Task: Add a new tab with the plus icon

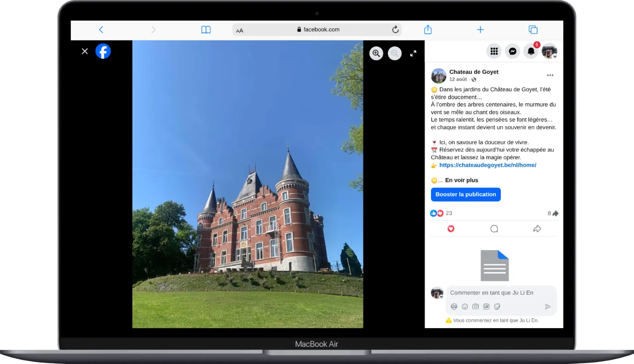Action: click(481, 30)
